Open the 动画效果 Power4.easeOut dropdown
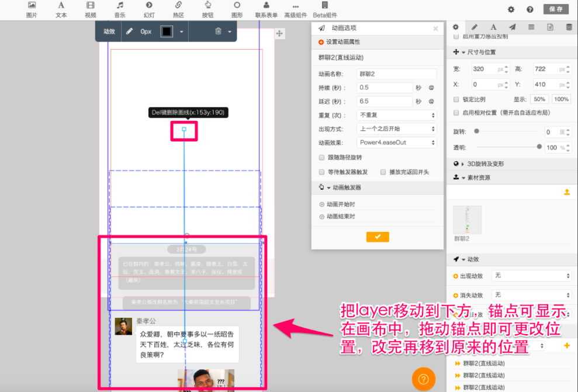The width and height of the screenshot is (578, 392). coord(396,143)
